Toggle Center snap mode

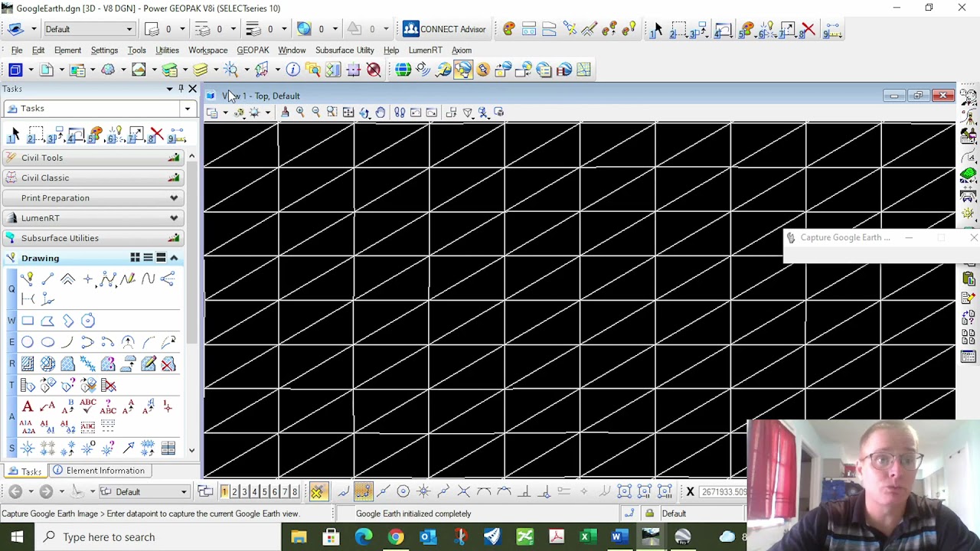[403, 491]
